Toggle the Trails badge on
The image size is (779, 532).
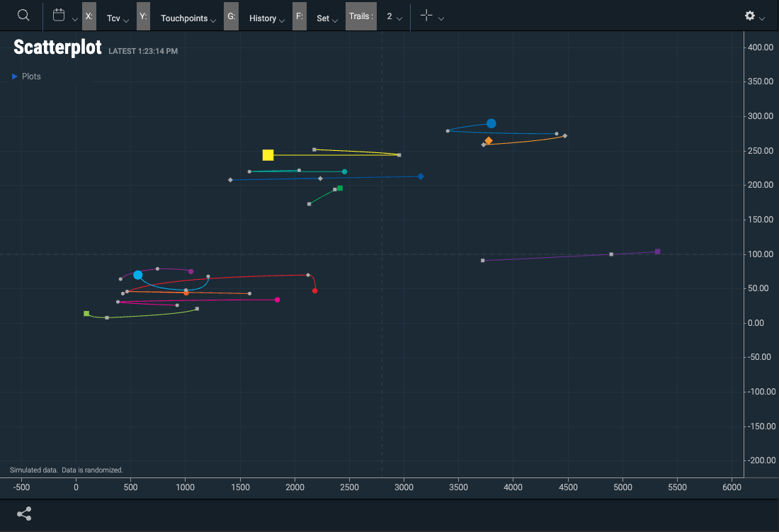tap(360, 16)
